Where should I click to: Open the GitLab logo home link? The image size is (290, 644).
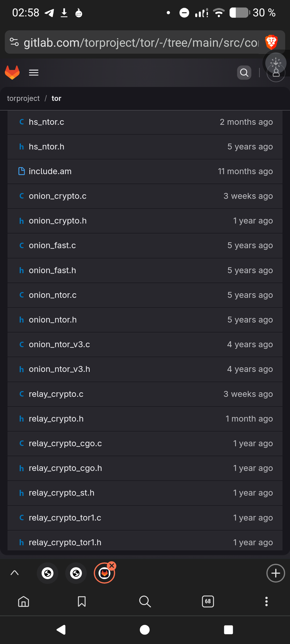point(12,72)
